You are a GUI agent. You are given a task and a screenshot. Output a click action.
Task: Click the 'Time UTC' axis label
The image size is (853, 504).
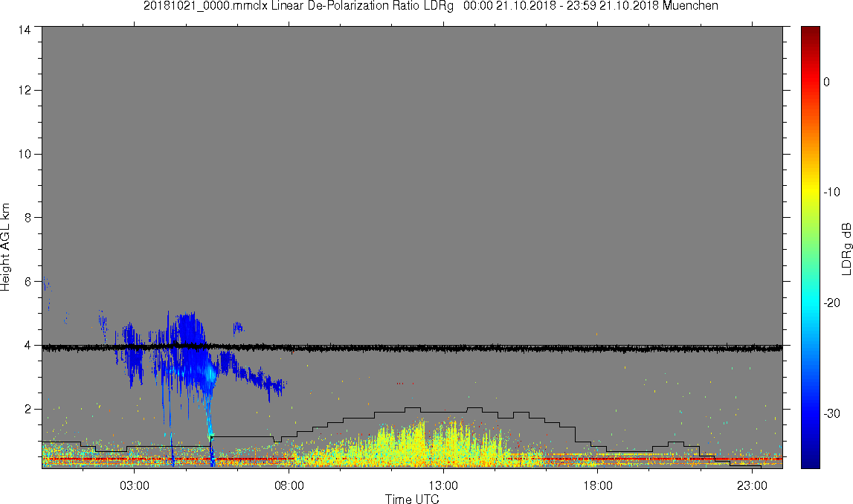pyautogui.click(x=412, y=499)
